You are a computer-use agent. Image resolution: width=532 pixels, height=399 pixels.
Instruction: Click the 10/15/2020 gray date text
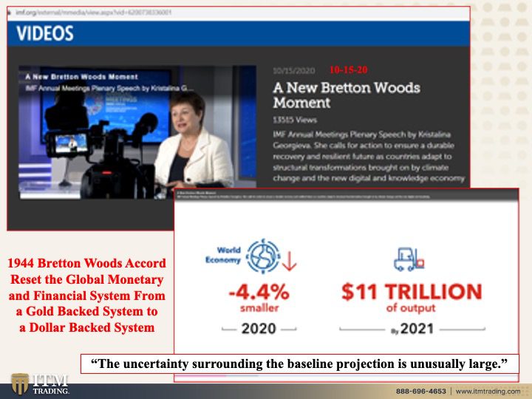(294, 71)
